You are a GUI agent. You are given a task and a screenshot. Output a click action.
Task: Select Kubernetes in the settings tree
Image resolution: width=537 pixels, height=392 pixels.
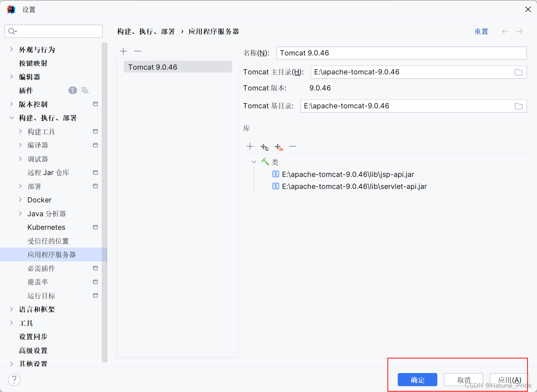pyautogui.click(x=46, y=227)
